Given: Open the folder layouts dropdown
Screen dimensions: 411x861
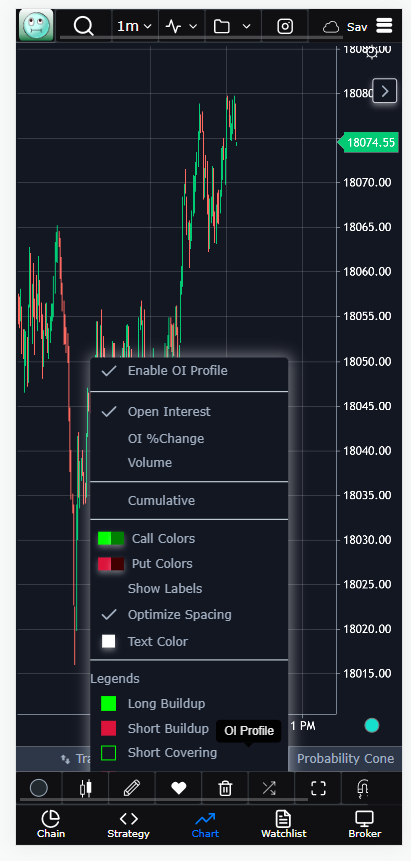Looking at the screenshot, I should (232, 26).
